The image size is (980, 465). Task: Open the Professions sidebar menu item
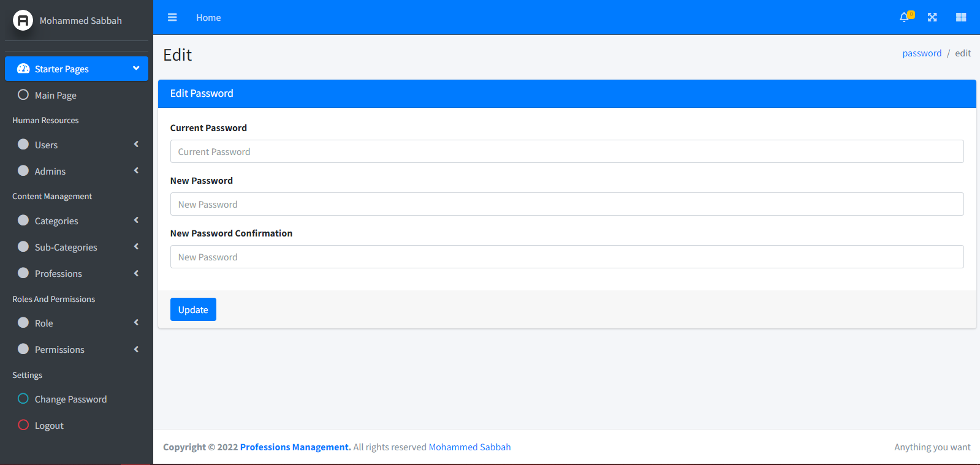coord(58,274)
